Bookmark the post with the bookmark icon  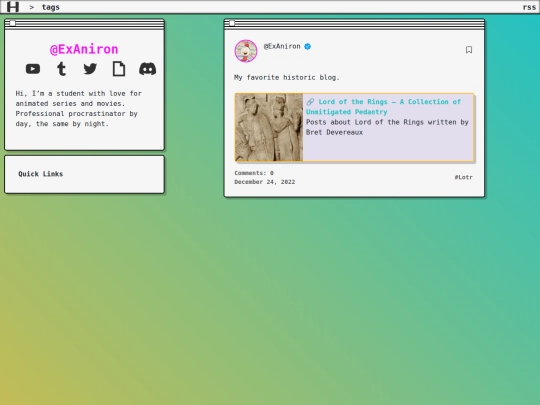(x=469, y=50)
